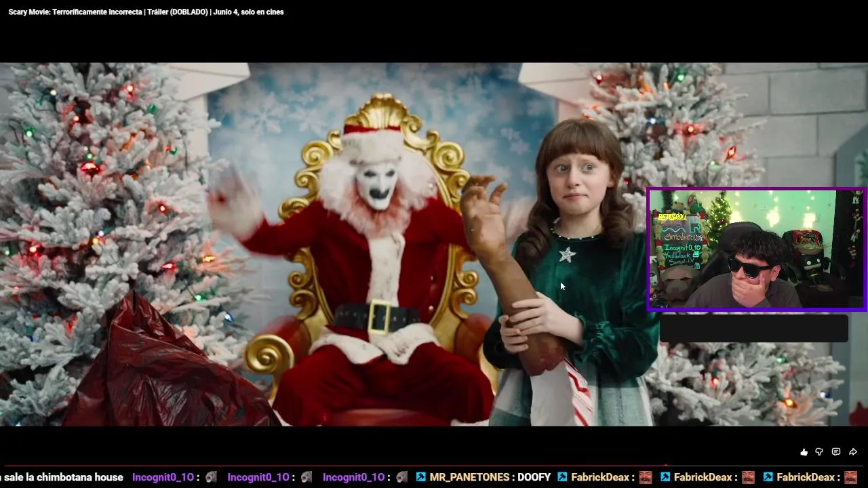Click the main trailer video frame
The height and width of the screenshot is (488, 868).
point(434,244)
